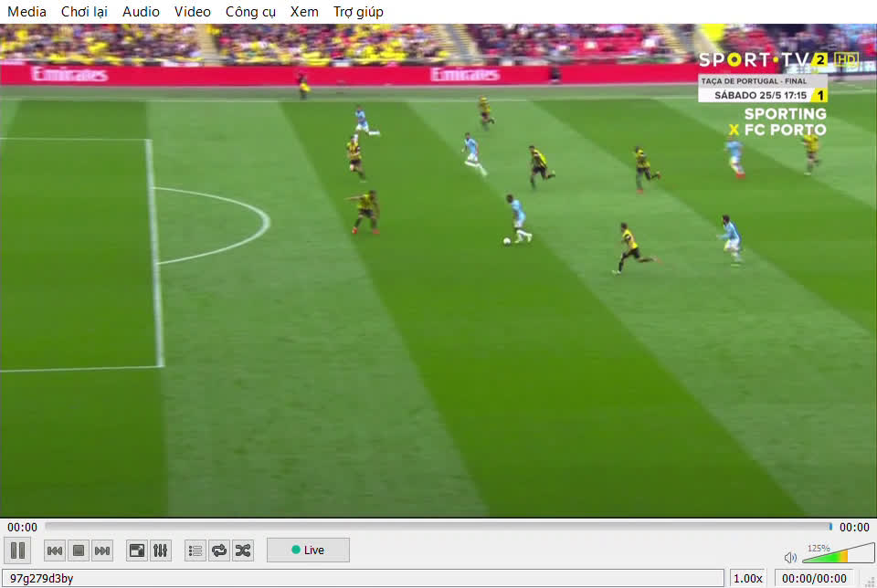Image resolution: width=877 pixels, height=588 pixels.
Task: Click the playback seek bar
Action: pyautogui.click(x=438, y=527)
